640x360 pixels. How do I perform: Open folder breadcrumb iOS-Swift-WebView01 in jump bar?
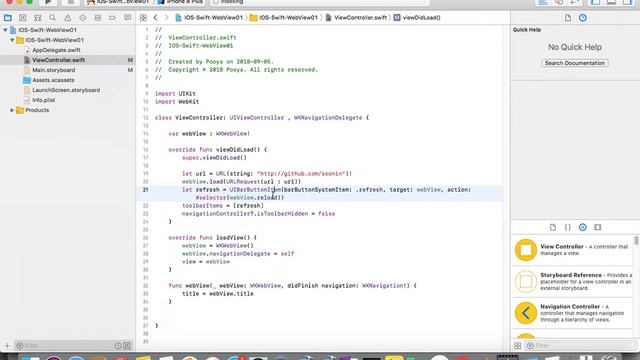[x=284, y=18]
